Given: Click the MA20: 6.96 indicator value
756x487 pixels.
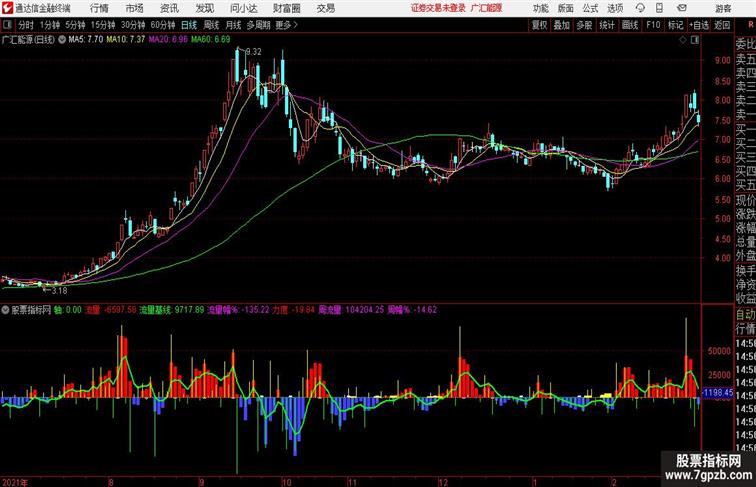Looking at the screenshot, I should pyautogui.click(x=168, y=40).
